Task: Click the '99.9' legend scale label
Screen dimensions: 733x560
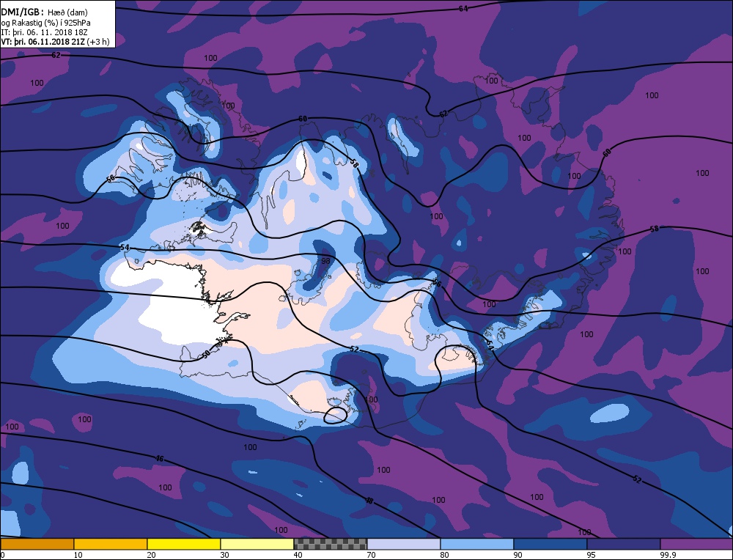Action: [x=667, y=555]
